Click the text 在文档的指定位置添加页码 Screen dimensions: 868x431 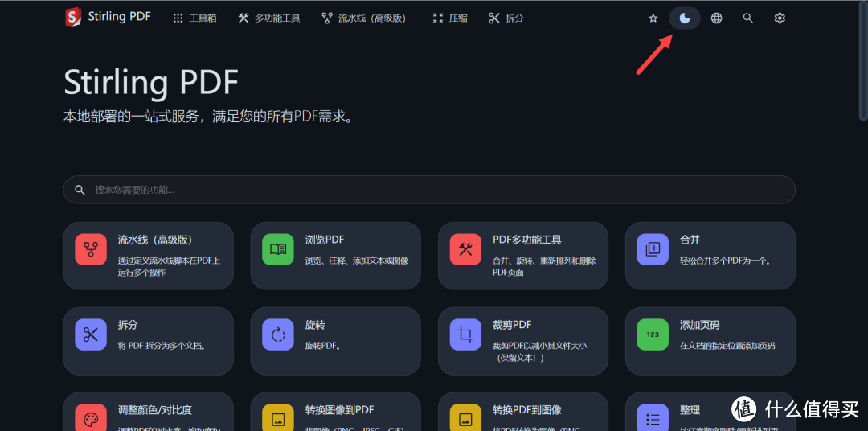pyautogui.click(x=727, y=346)
